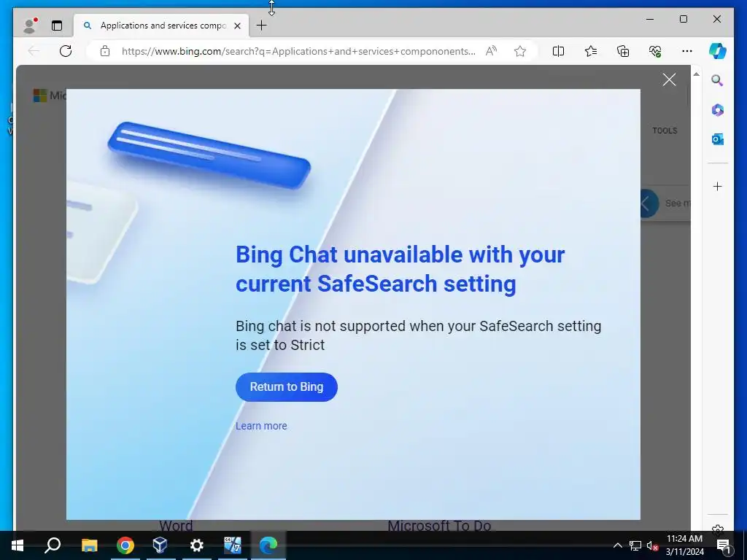Click the back carousel arrow behind overlay
This screenshot has height=560, width=747.
coord(649,203)
